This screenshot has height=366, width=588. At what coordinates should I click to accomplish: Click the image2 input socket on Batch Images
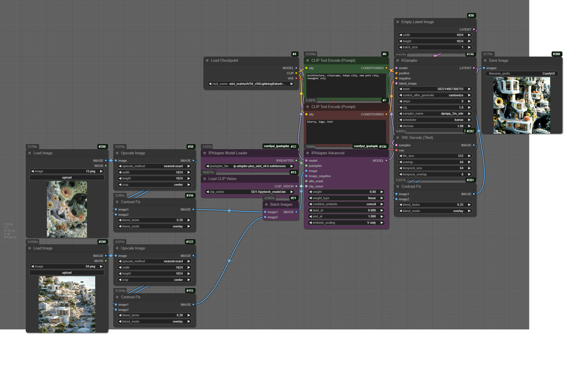pyautogui.click(x=265, y=217)
